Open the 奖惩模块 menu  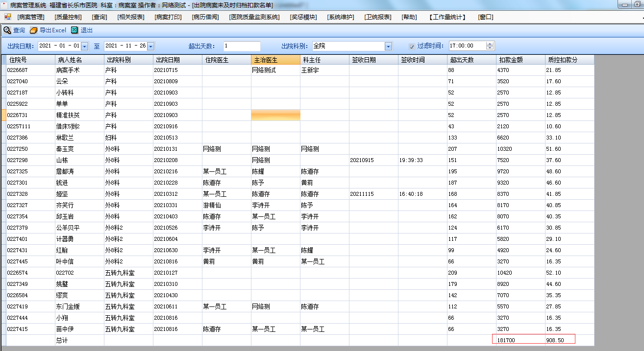click(303, 17)
